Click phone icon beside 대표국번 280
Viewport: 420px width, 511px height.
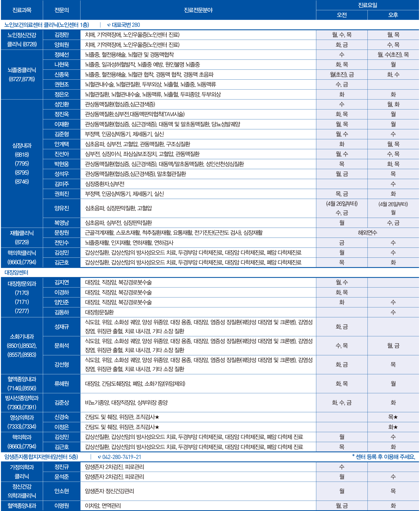(x=109, y=25)
